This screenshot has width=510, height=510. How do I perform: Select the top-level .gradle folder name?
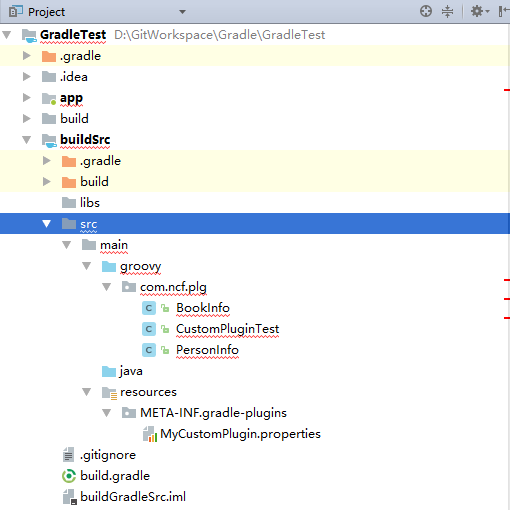80,56
